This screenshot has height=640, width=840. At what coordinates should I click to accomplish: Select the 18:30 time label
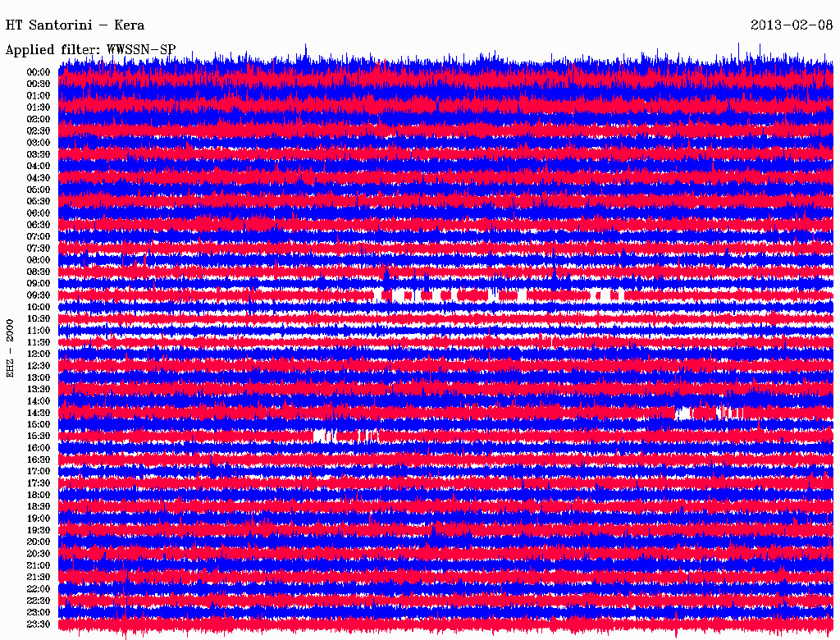39,507
